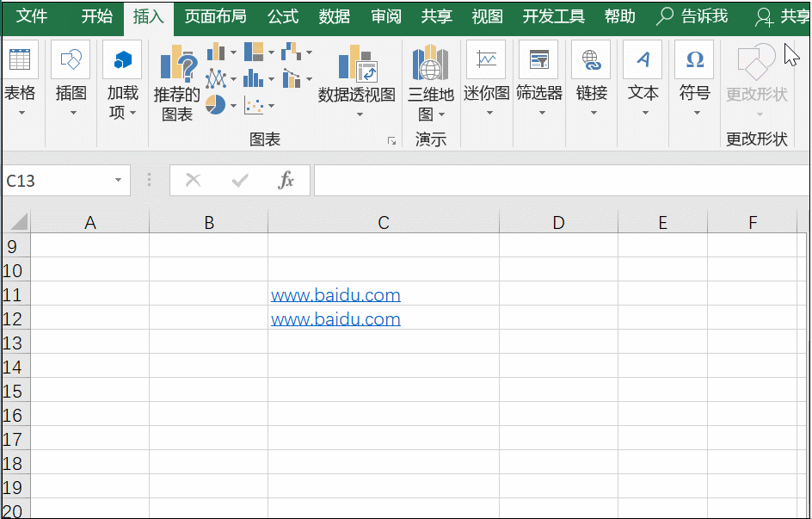Select column C header
Image resolution: width=812 pixels, height=519 pixels.
coord(384,222)
